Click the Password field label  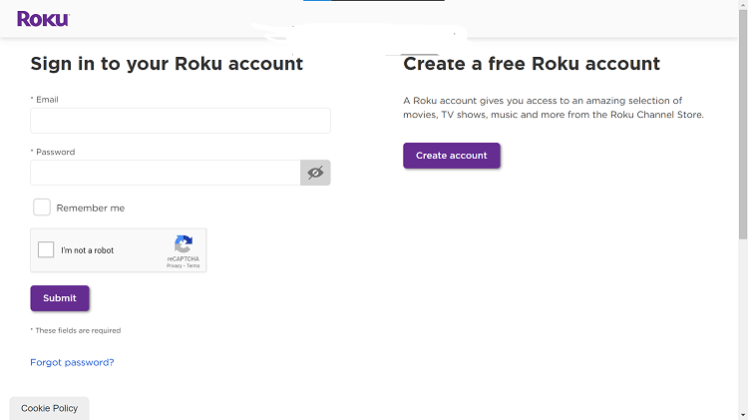click(54, 152)
